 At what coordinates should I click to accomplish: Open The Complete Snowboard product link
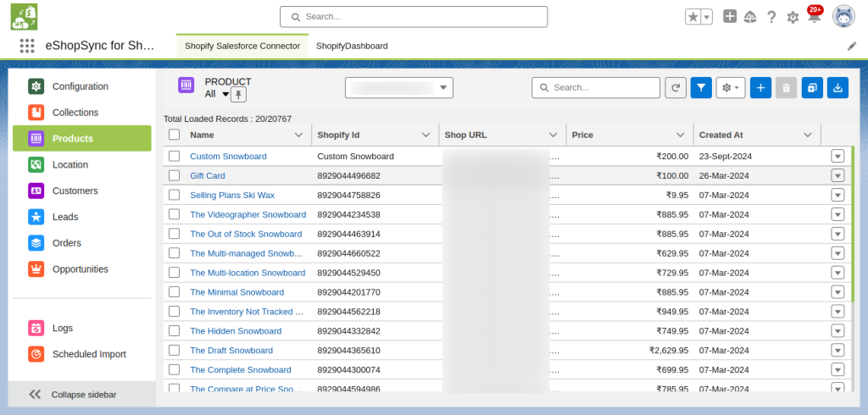pos(241,369)
